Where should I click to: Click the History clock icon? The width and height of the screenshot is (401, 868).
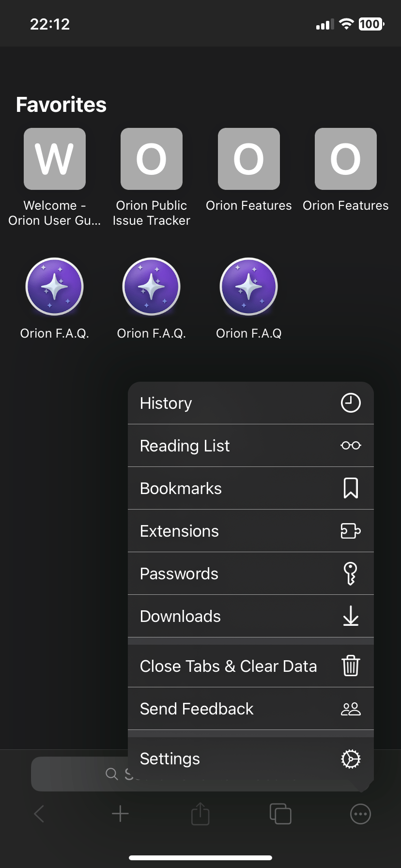point(351,403)
